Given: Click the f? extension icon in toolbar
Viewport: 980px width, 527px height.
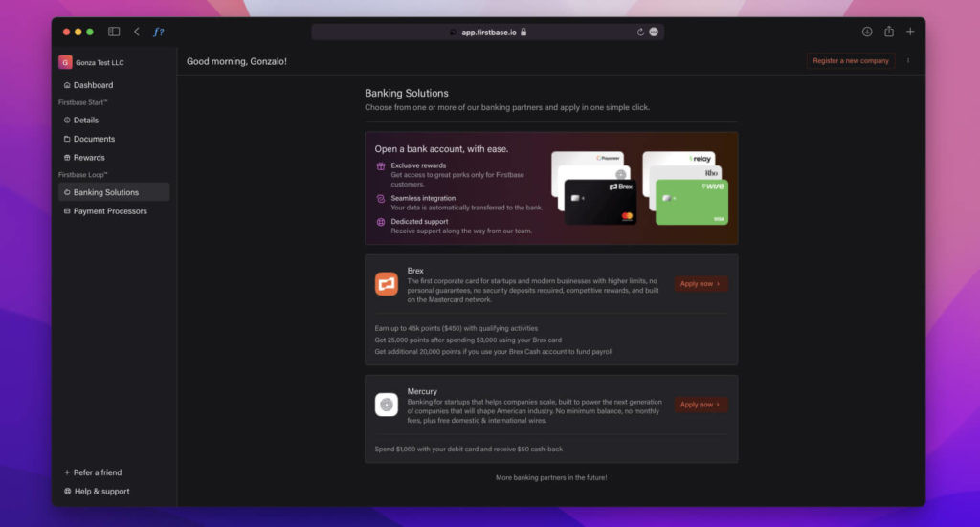Looking at the screenshot, I should point(159,32).
